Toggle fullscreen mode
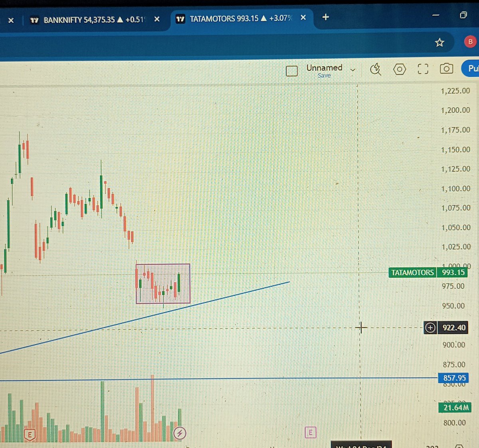The height and width of the screenshot is (448, 479). (423, 69)
